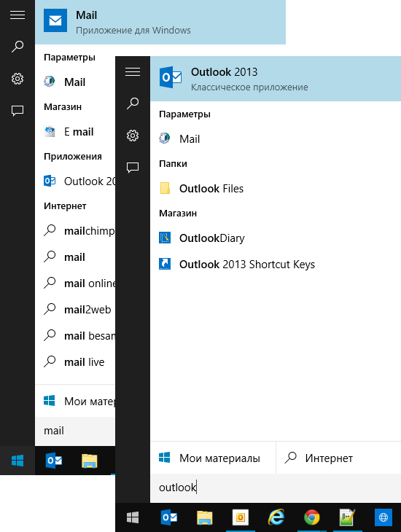This screenshot has height=532, width=401.
Task: Select the 'mail online' web suggestion
Action: (75, 283)
